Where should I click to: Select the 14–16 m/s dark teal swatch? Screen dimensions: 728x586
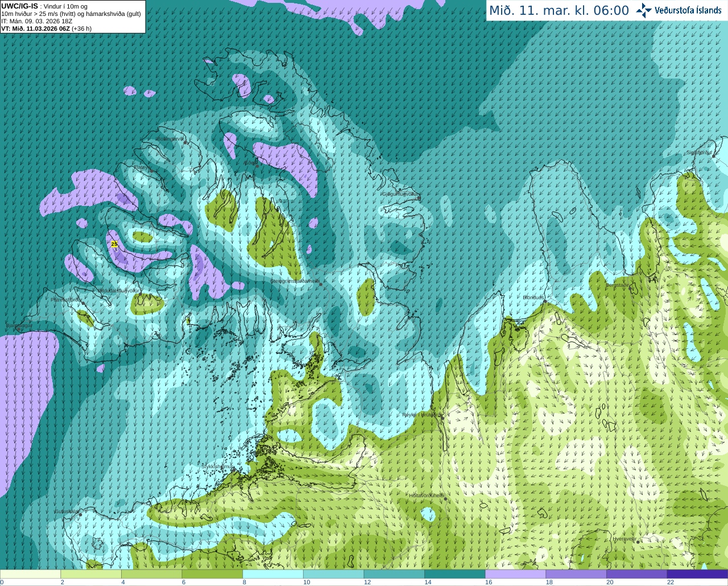point(455,574)
